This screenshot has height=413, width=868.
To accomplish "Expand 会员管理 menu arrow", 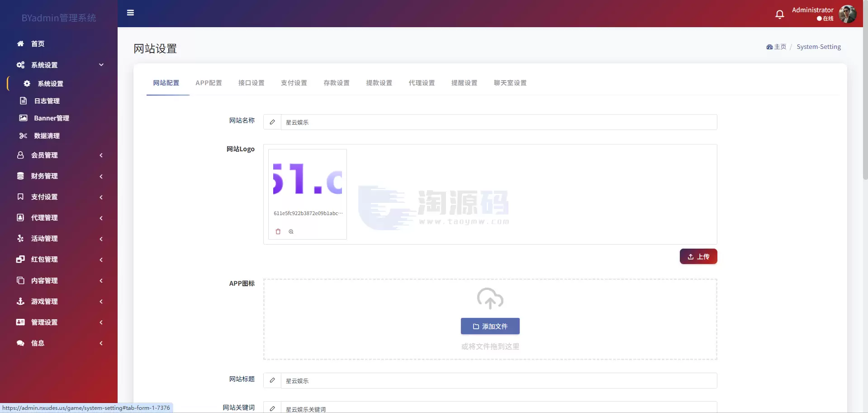I will pyautogui.click(x=101, y=155).
